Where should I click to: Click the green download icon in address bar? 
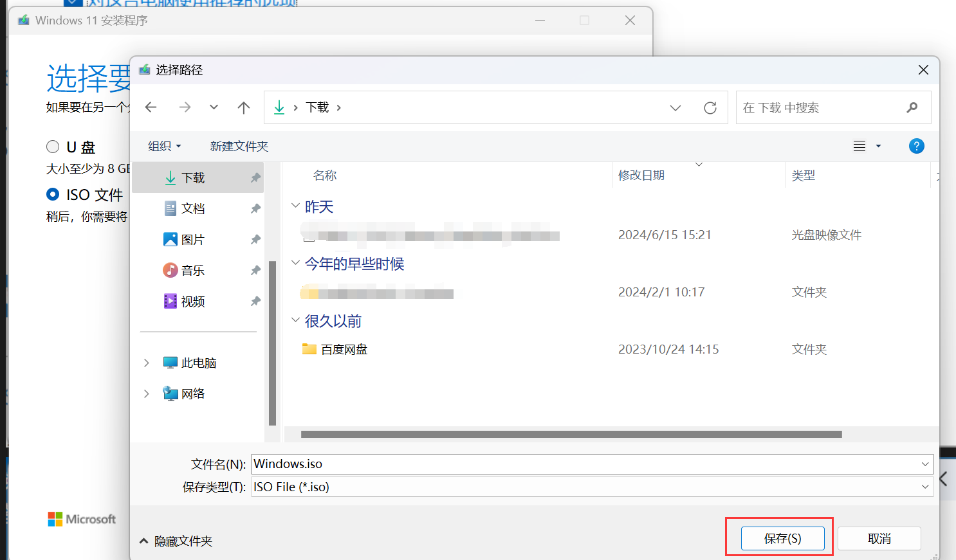pyautogui.click(x=279, y=107)
